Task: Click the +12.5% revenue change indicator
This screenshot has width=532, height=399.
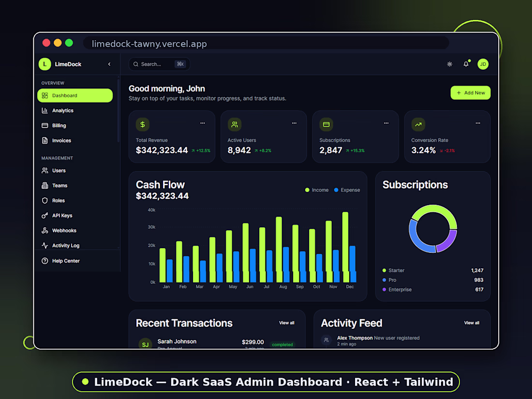Action: click(201, 150)
